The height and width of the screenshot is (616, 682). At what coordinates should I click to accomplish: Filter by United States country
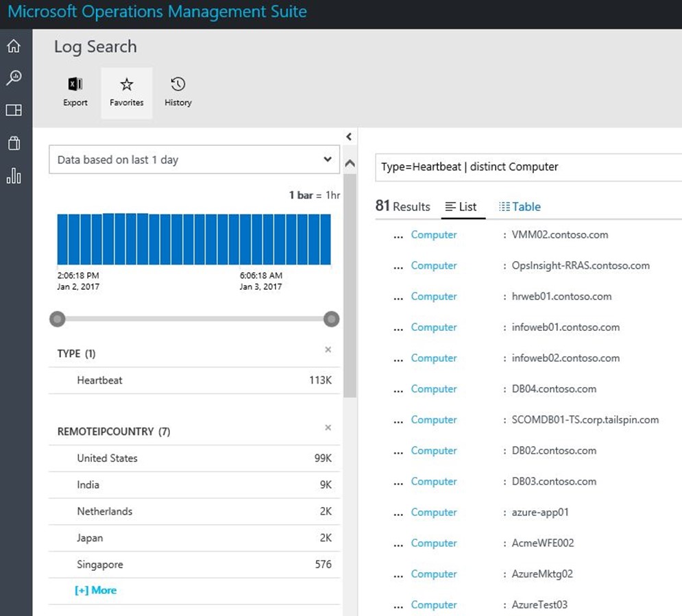coord(194,458)
